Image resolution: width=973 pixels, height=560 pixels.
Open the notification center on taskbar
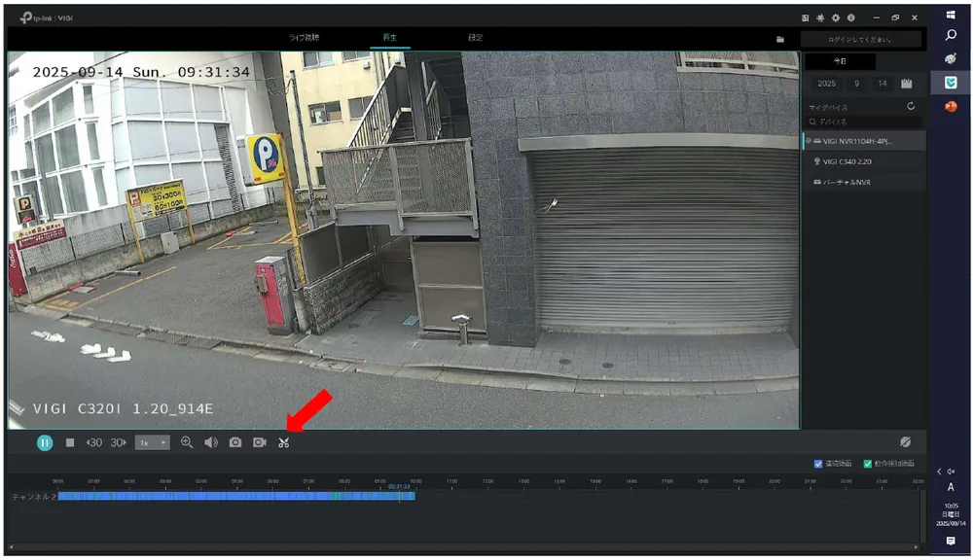[x=951, y=542]
